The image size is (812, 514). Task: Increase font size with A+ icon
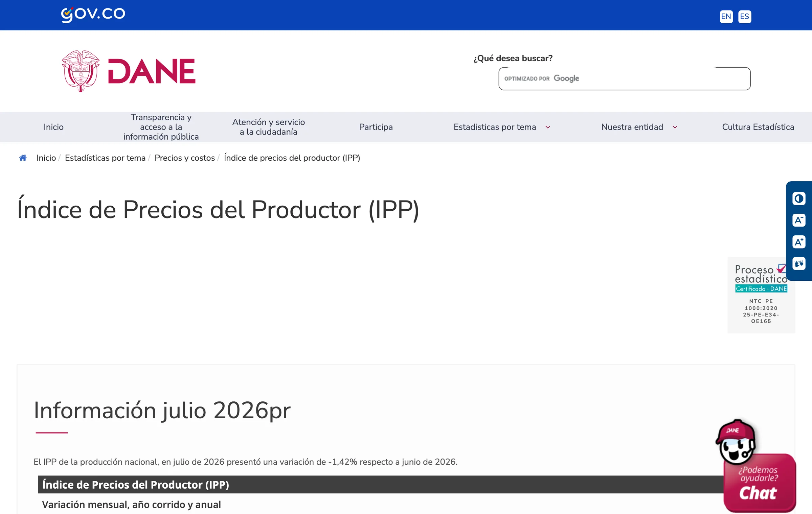pyautogui.click(x=799, y=242)
